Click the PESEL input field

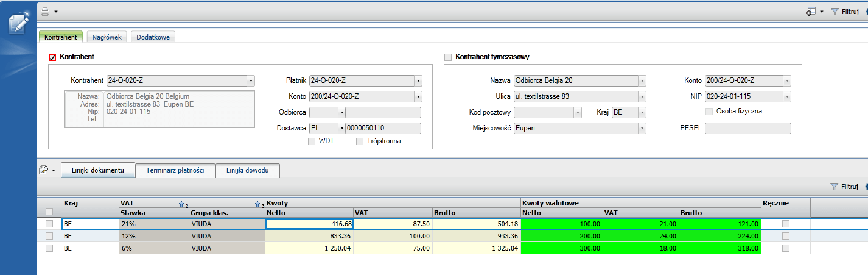coord(748,129)
